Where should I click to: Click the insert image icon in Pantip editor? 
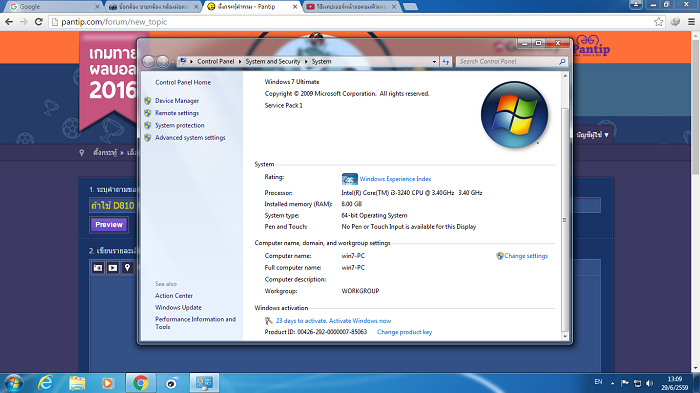coord(98,268)
